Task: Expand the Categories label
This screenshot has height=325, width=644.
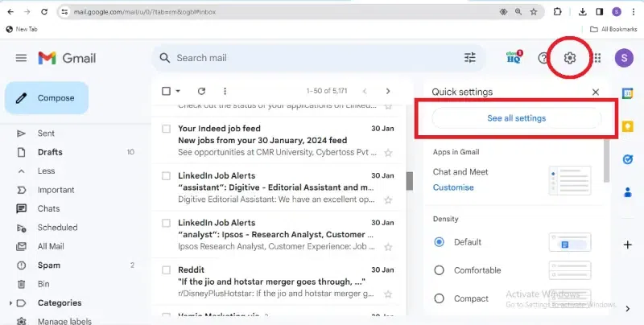Action: (10, 303)
